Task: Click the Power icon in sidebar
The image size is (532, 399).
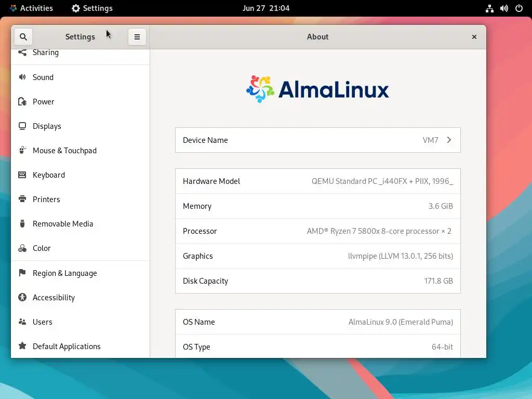Action: (22, 101)
